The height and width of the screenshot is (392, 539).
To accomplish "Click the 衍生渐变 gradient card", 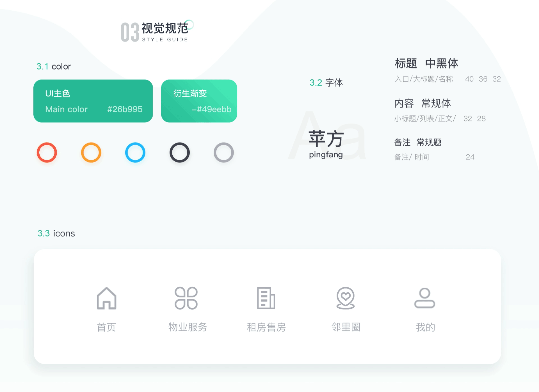I will click(199, 101).
